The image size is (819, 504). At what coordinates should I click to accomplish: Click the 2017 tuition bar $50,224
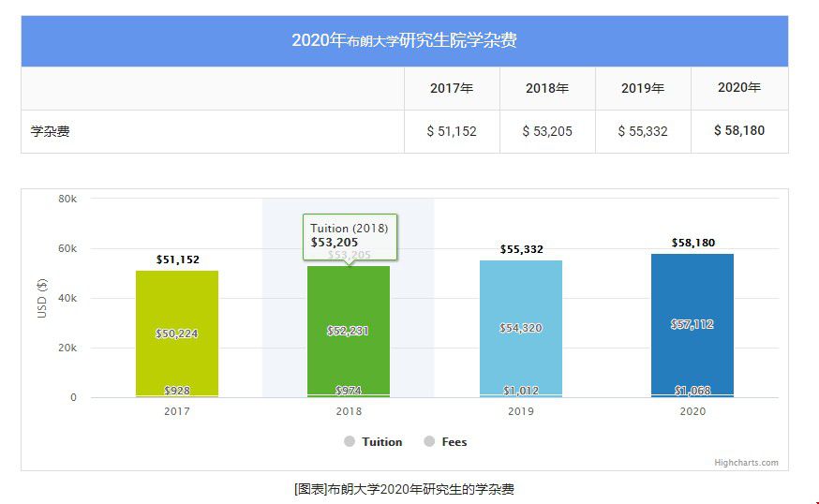point(177,333)
